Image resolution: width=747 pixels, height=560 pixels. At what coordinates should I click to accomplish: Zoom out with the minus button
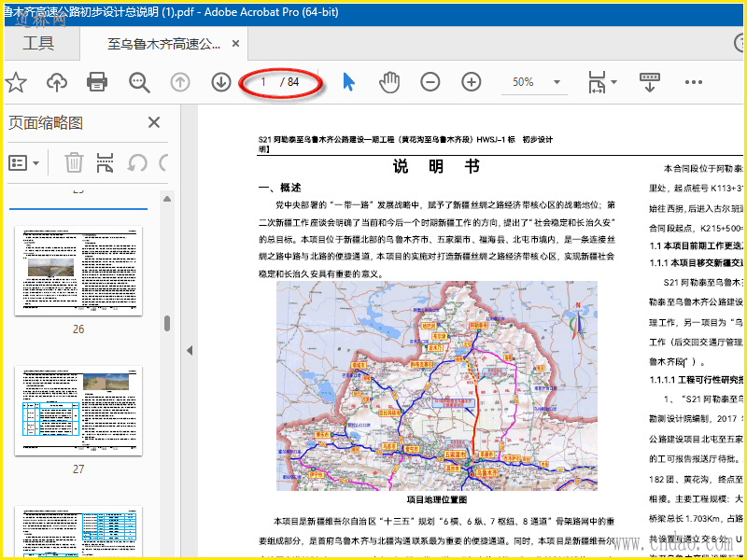click(430, 82)
